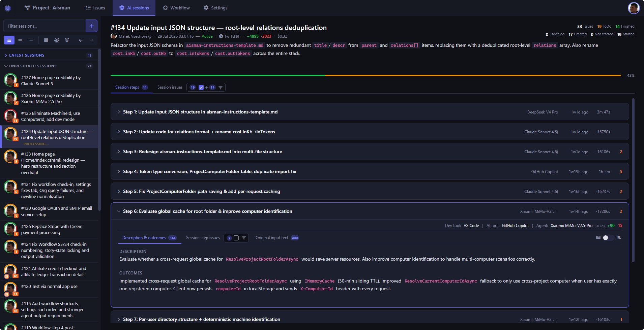Open session #120 Test via normal app use
The image size is (644, 330).
click(50, 289)
